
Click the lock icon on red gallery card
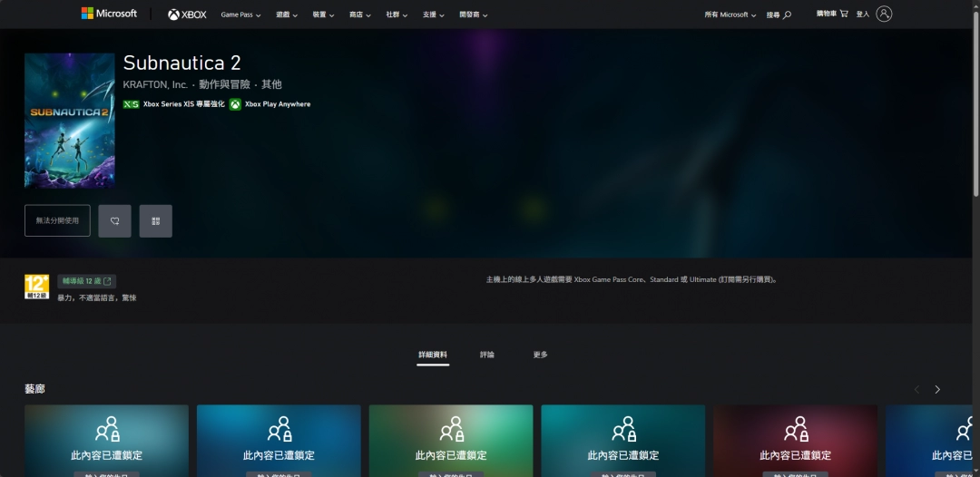point(796,429)
